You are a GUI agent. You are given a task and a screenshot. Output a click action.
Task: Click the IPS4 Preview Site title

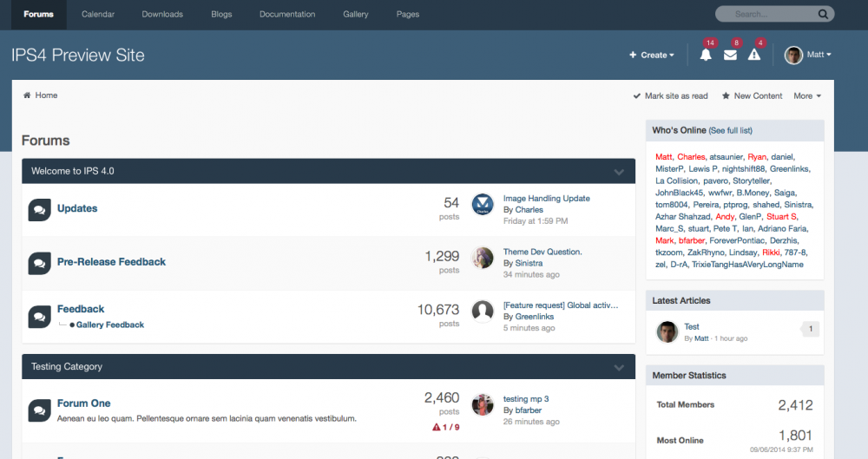click(78, 56)
